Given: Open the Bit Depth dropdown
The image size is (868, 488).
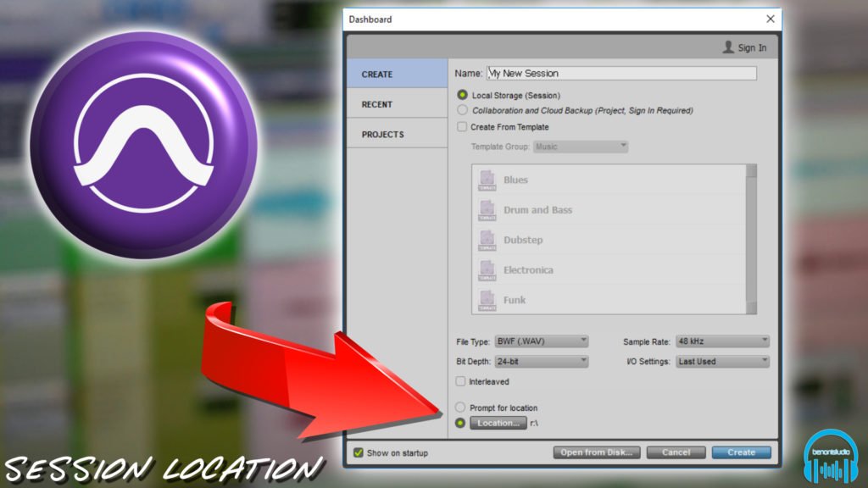Looking at the screenshot, I should (x=541, y=361).
